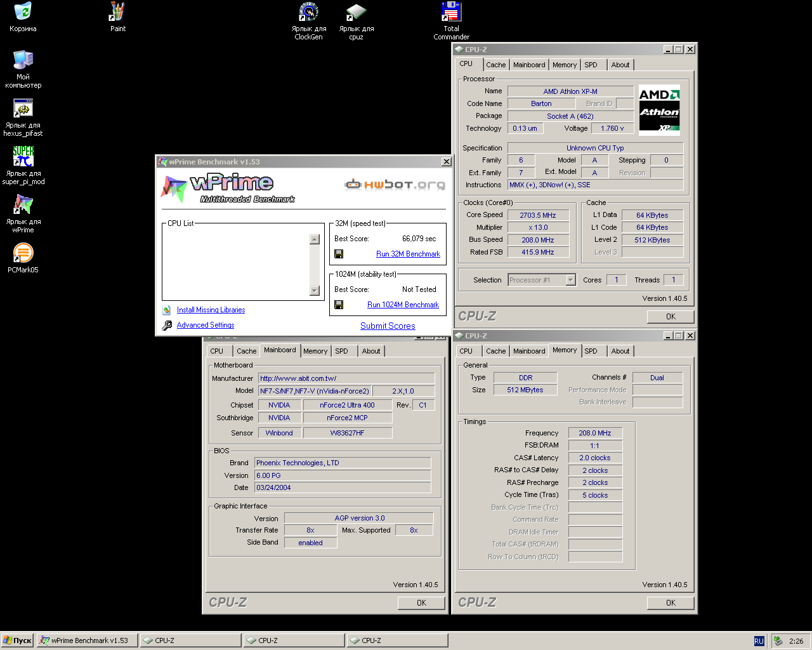Select CPU tab in Memory CPU-Z window
This screenshot has width=812, height=650.
(x=466, y=351)
